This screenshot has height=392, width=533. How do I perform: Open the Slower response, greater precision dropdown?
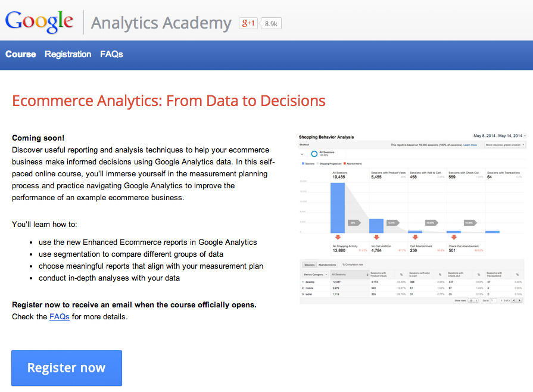pos(504,145)
